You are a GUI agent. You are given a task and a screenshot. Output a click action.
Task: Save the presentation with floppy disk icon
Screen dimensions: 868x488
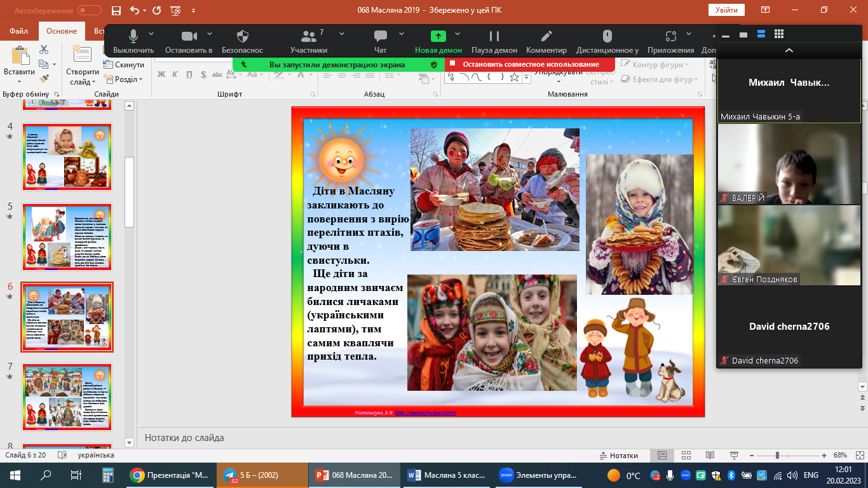pyautogui.click(x=116, y=10)
